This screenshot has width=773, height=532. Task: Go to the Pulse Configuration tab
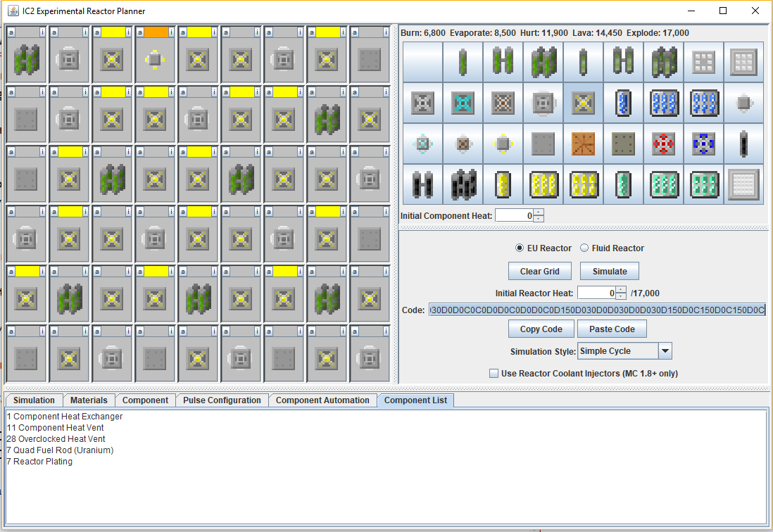click(x=222, y=400)
